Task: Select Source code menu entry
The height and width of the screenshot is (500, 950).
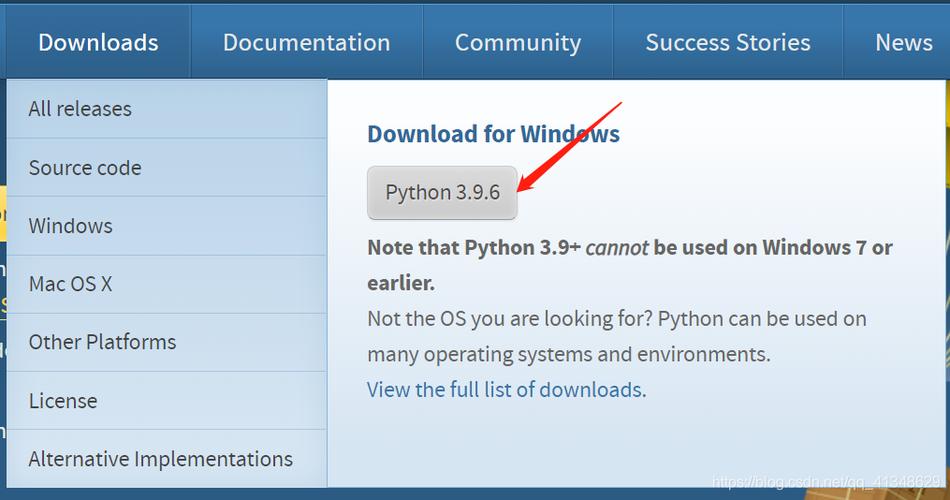Action: tap(167, 168)
